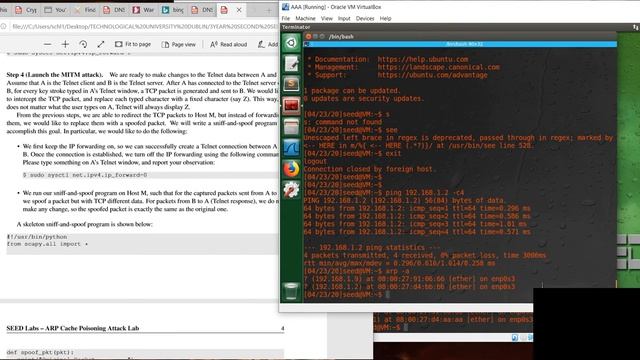Zoom in the PDF with plus icon
The image size is (640, 360).
65,44
